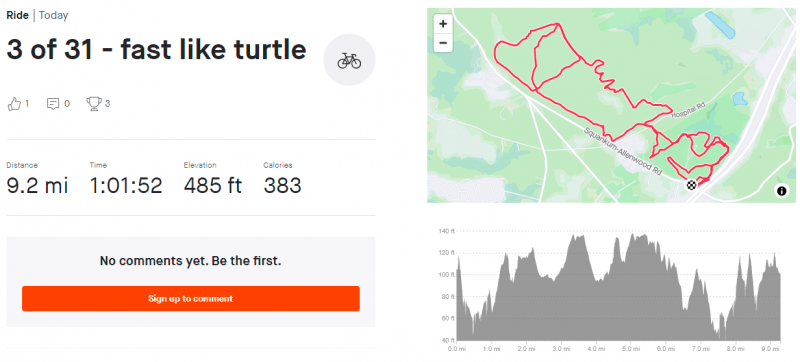
Task: Select the 9.2 mi distance stat
Action: point(37,186)
